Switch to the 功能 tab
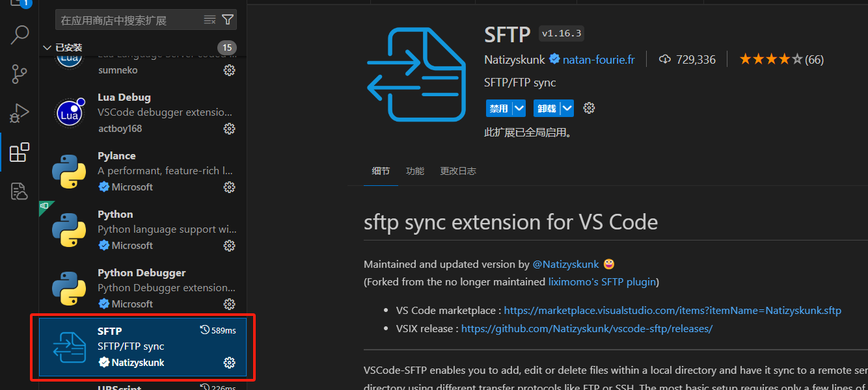 click(414, 171)
